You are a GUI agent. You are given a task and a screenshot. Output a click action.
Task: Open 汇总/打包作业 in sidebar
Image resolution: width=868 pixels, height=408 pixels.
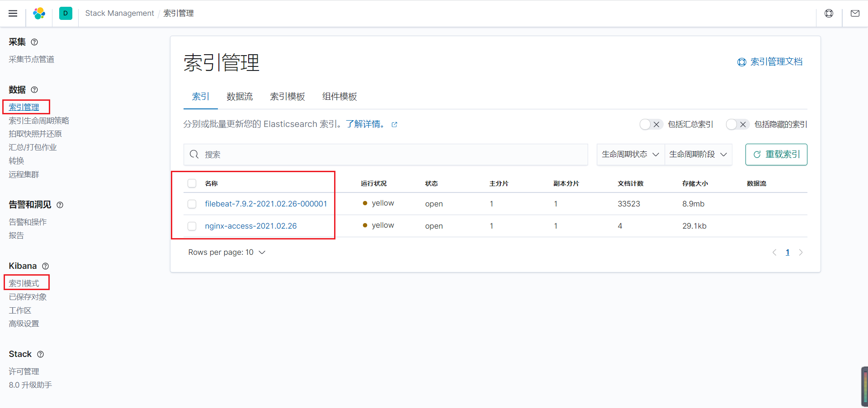(33, 148)
